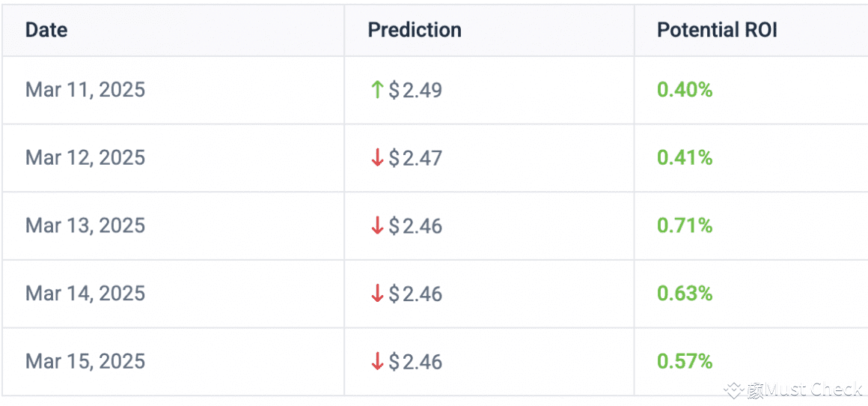The image size is (868, 406).
Task: Click the red down arrow beside $2.47
Action: (x=377, y=158)
